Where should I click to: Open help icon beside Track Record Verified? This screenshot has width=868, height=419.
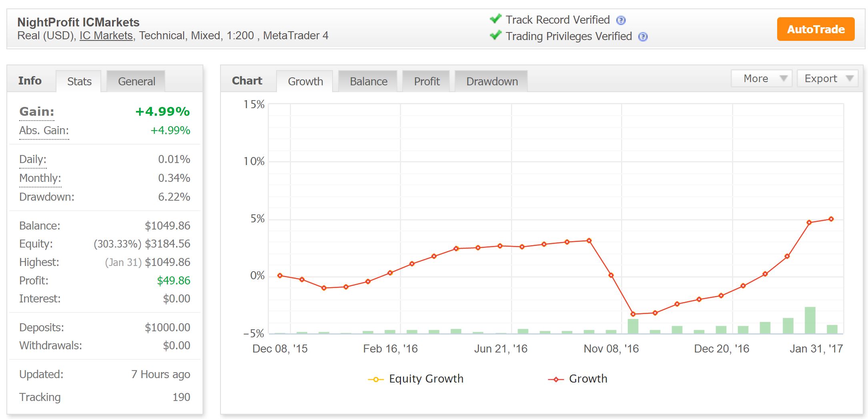point(621,20)
